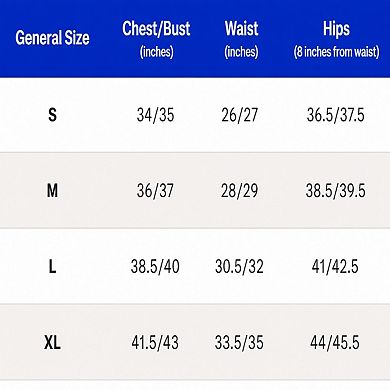Click waist value 28/29

coord(240,191)
